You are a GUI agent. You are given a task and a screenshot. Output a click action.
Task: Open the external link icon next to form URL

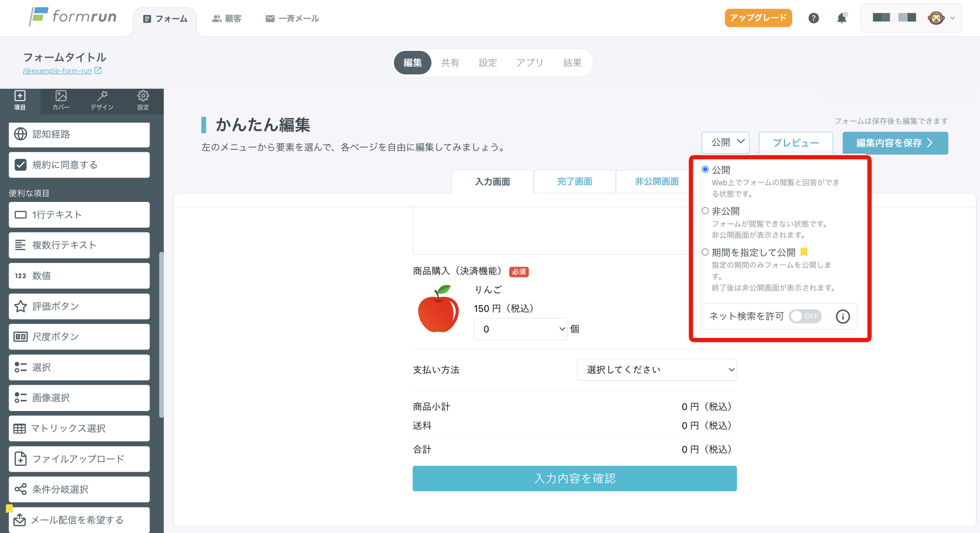pyautogui.click(x=98, y=70)
